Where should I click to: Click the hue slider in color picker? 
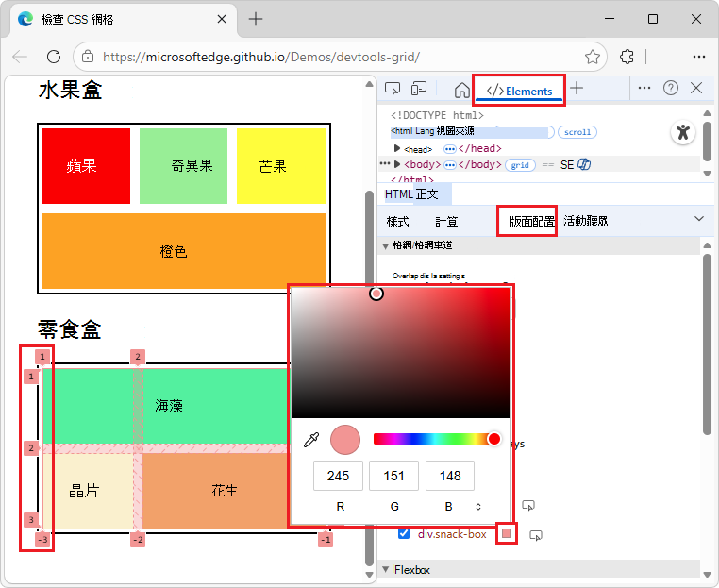point(433,439)
